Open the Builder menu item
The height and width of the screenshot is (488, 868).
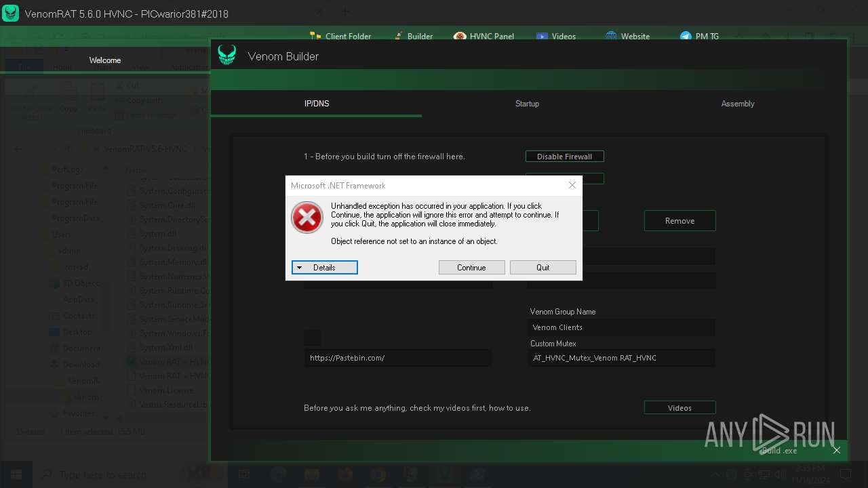[412, 37]
